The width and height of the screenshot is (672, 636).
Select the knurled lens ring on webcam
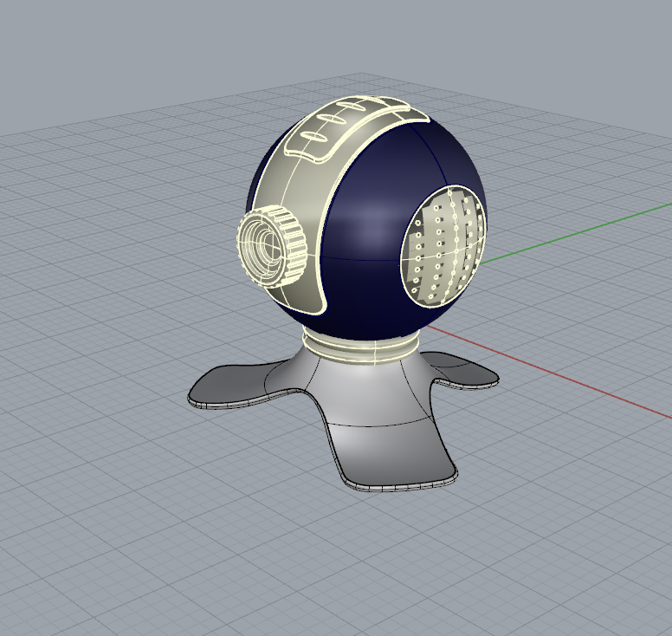tap(272, 246)
